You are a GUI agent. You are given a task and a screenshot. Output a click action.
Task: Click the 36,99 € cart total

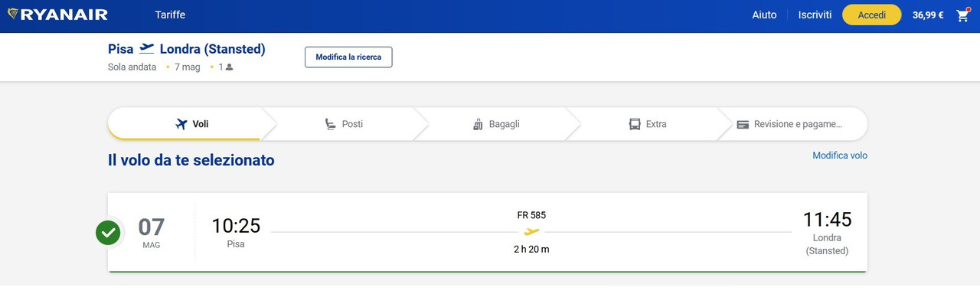(x=928, y=15)
